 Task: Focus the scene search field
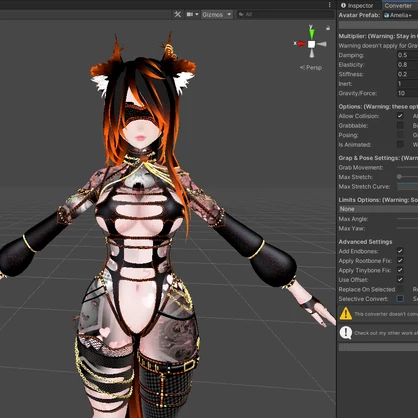285,14
